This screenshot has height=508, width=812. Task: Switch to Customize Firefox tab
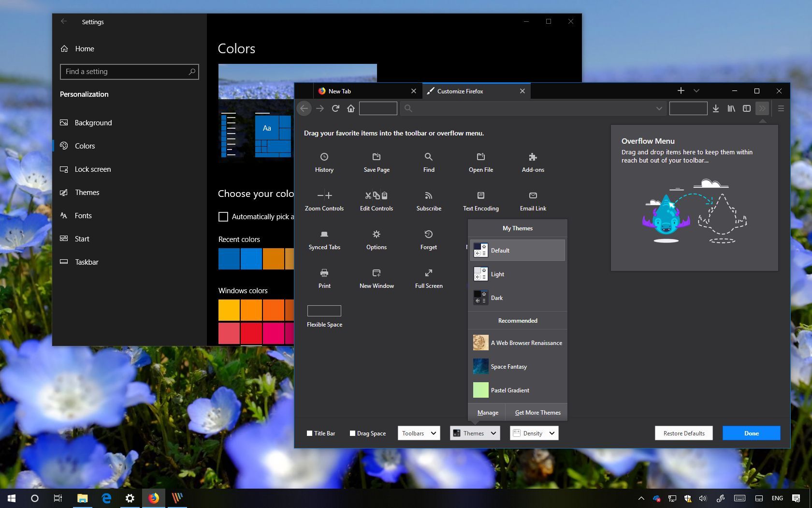coord(477,91)
